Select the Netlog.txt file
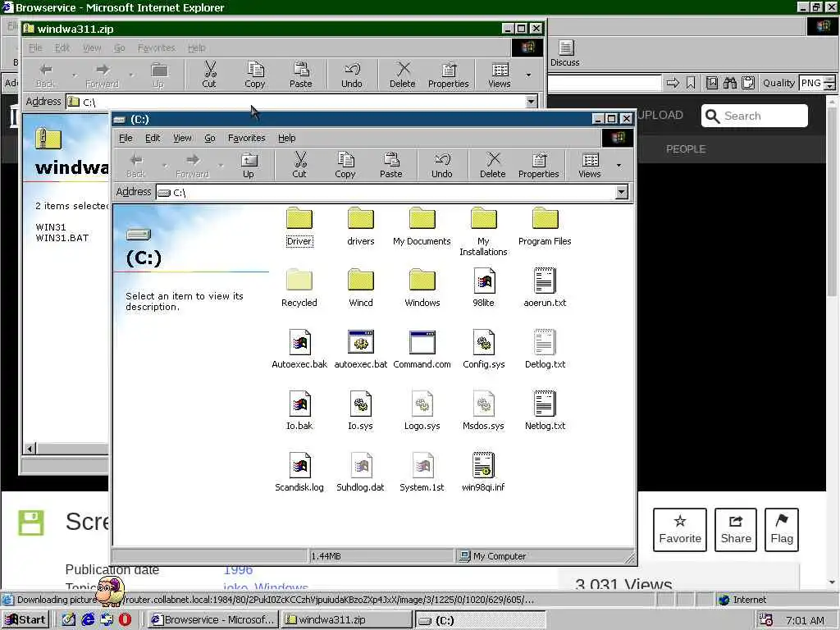840x630 pixels. [x=545, y=411]
